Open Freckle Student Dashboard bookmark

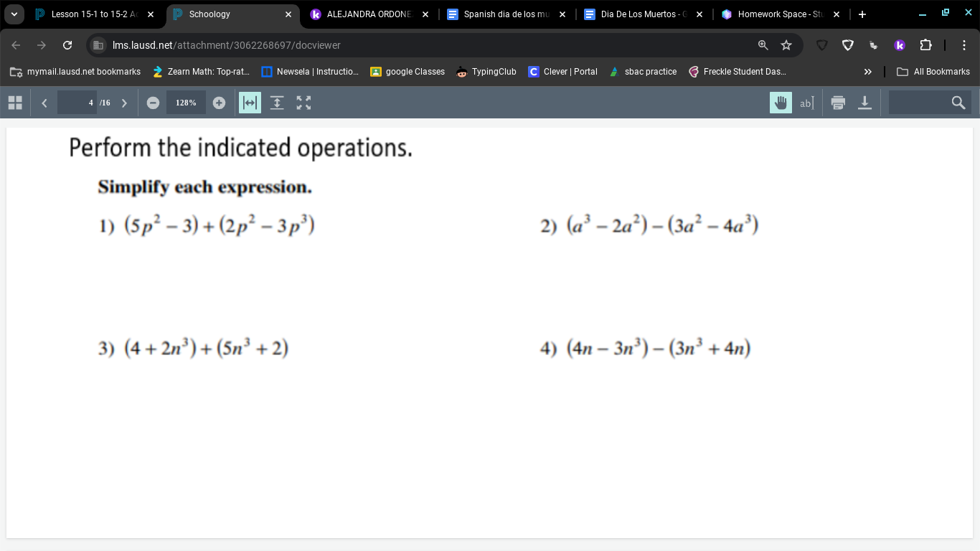coord(738,72)
